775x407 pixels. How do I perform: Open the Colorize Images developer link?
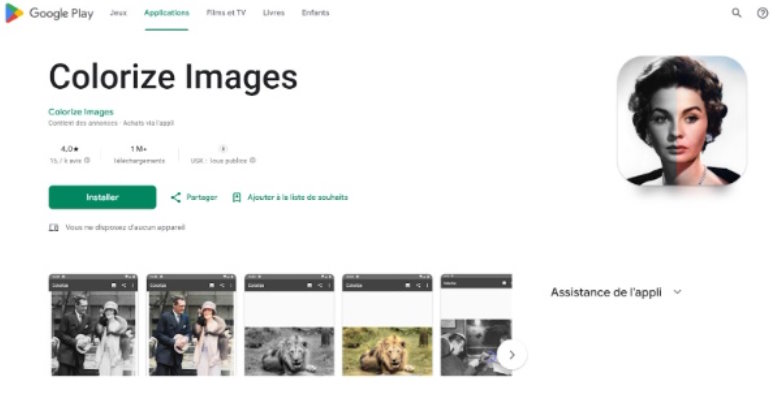(x=81, y=112)
